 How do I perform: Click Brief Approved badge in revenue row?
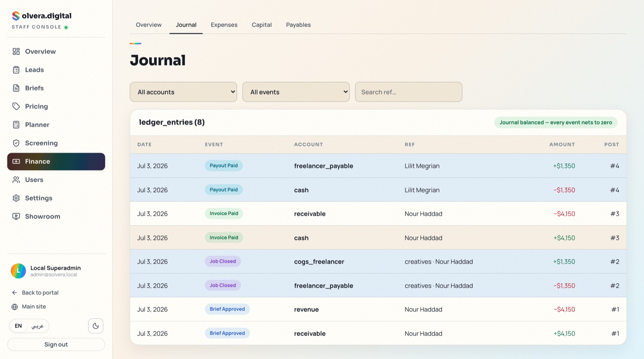tap(227, 309)
